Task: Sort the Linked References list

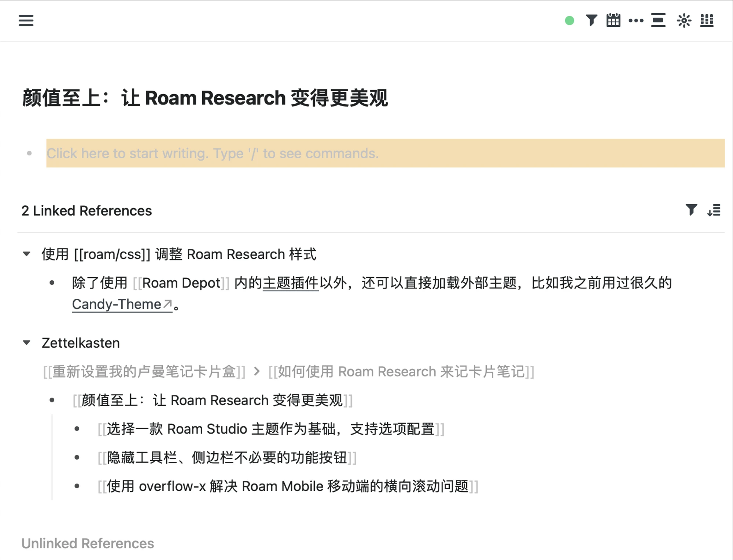Action: coord(714,210)
